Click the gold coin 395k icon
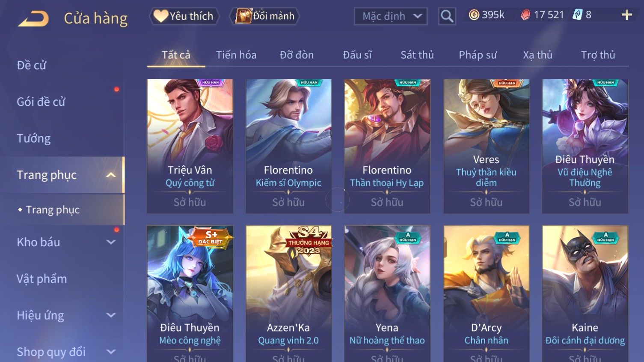 474,15
